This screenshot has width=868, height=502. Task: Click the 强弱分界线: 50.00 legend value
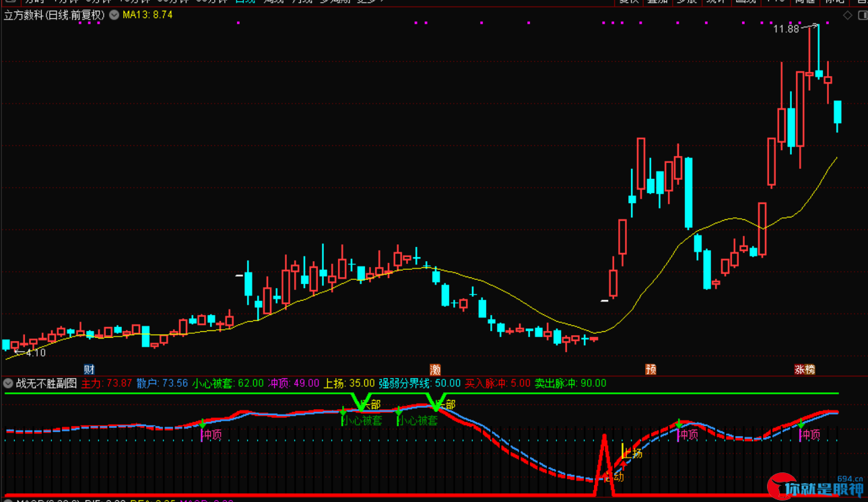pyautogui.click(x=420, y=384)
